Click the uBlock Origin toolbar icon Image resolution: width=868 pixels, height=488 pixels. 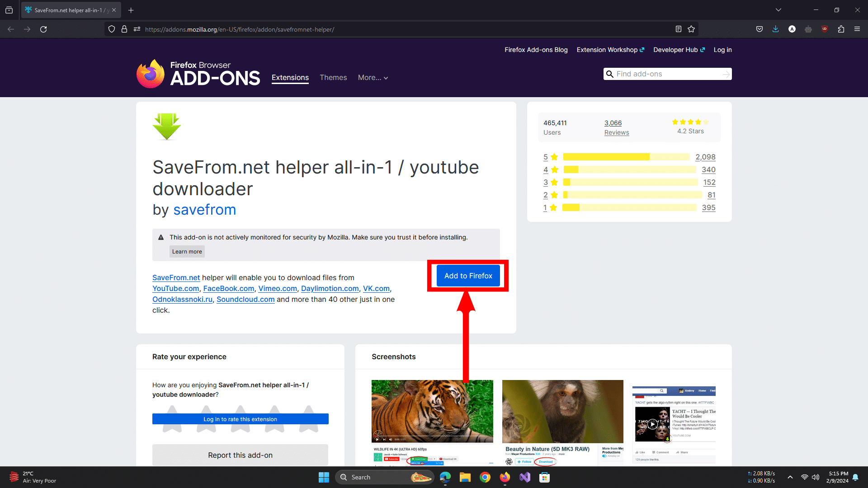(825, 29)
